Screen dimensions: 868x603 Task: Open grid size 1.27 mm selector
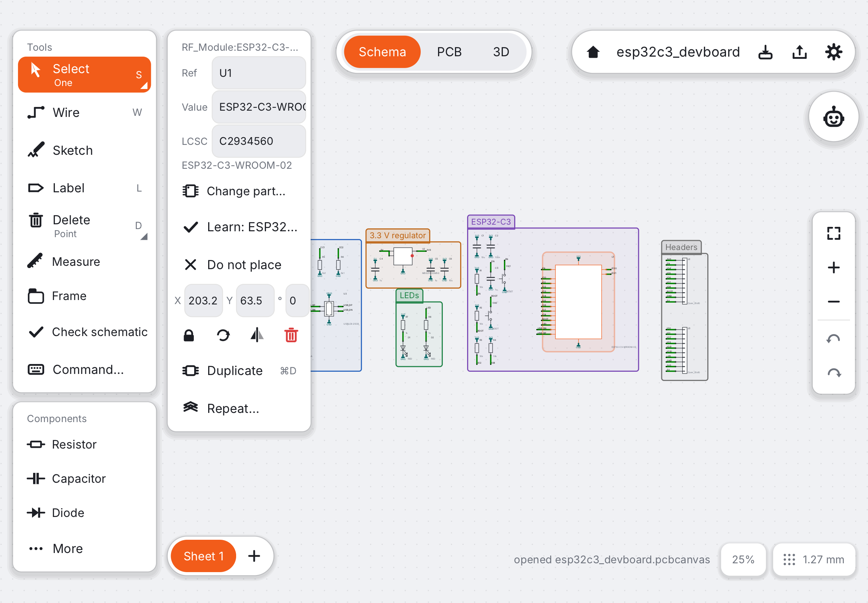click(x=814, y=560)
